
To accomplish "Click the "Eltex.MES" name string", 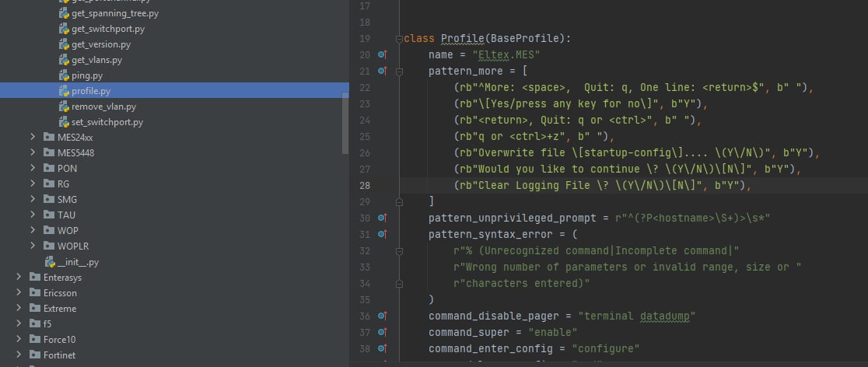I will click(x=506, y=54).
